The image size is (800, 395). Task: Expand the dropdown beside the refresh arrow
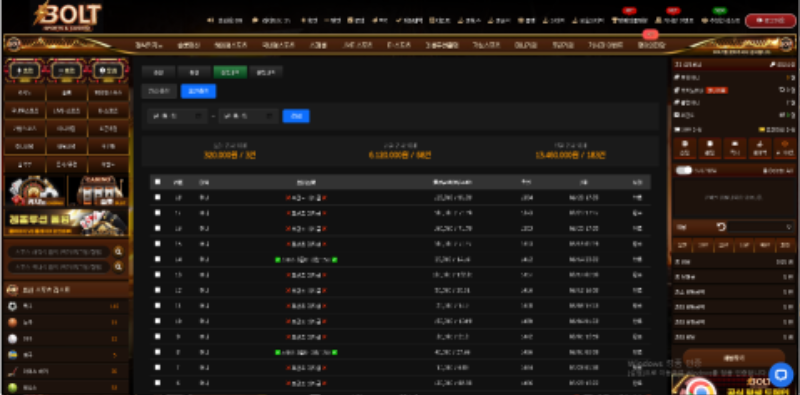point(760,227)
